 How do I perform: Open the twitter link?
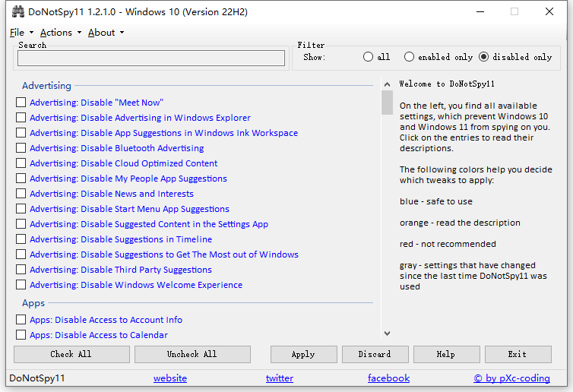coord(280,378)
